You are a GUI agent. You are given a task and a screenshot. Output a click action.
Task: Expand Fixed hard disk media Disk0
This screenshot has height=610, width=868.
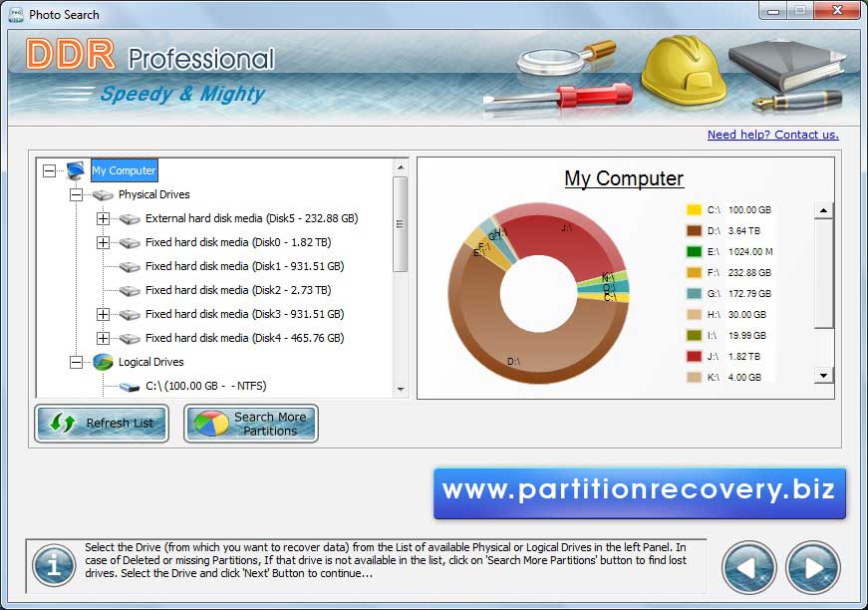click(x=103, y=242)
